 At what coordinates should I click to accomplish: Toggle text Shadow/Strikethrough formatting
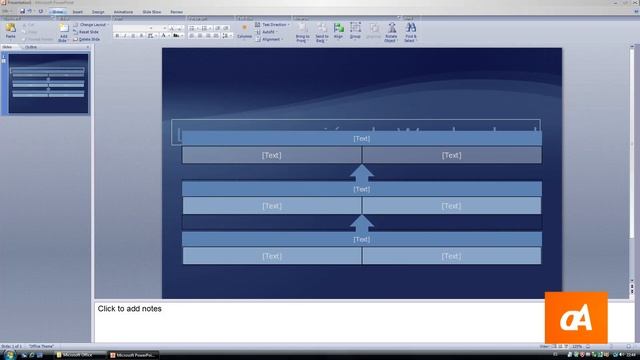coord(141,36)
